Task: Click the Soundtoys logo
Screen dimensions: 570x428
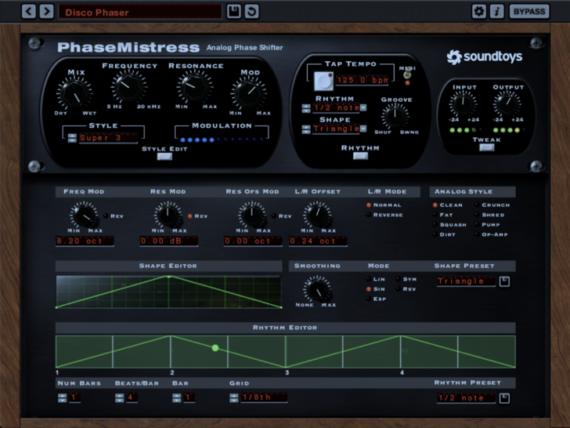Action: (484, 57)
